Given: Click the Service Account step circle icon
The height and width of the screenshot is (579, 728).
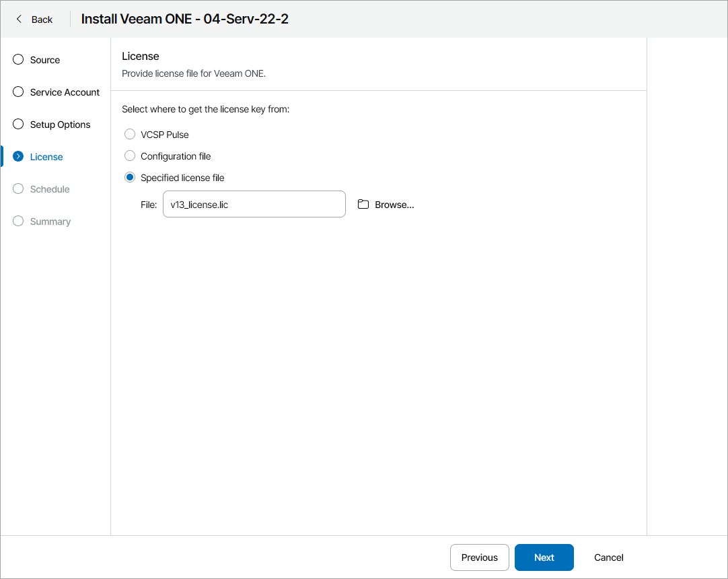Looking at the screenshot, I should (x=18, y=92).
